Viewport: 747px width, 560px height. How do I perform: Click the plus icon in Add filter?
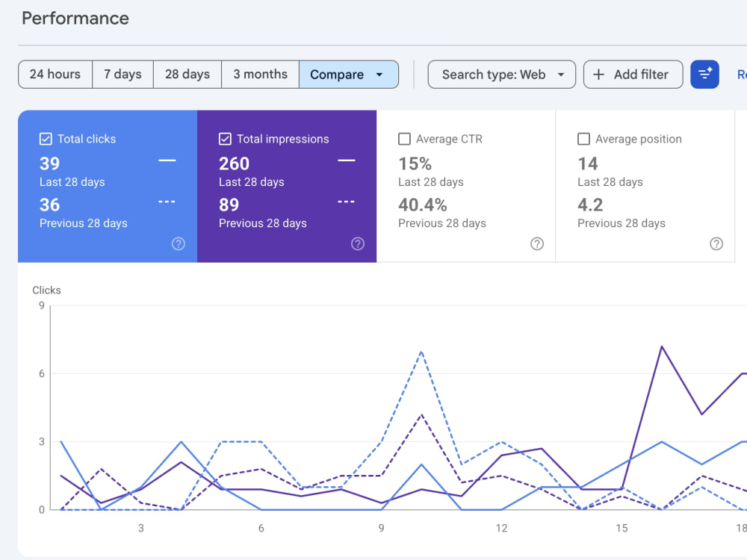click(x=598, y=74)
